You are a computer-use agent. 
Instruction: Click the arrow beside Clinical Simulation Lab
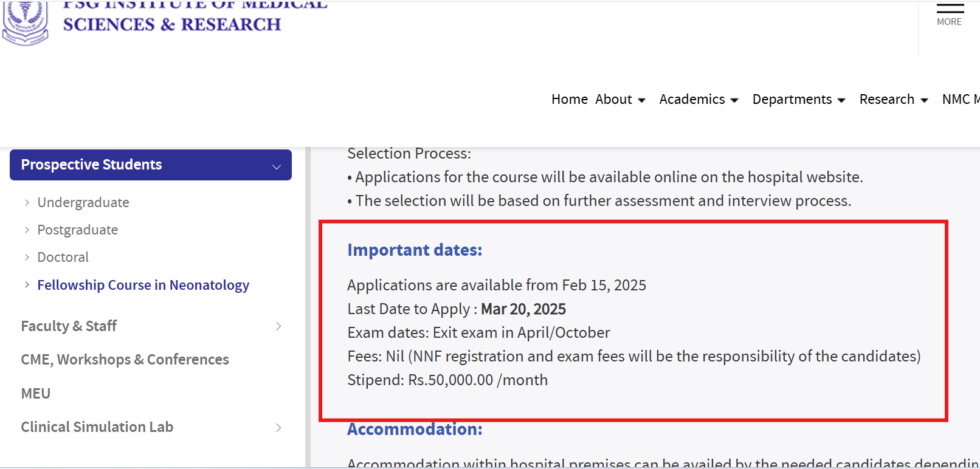(278, 428)
